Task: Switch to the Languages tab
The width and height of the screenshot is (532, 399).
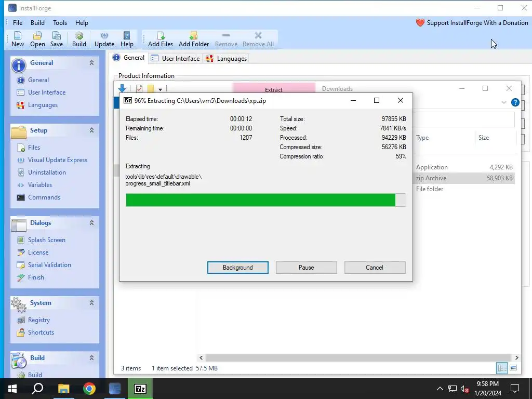Action: (227, 58)
